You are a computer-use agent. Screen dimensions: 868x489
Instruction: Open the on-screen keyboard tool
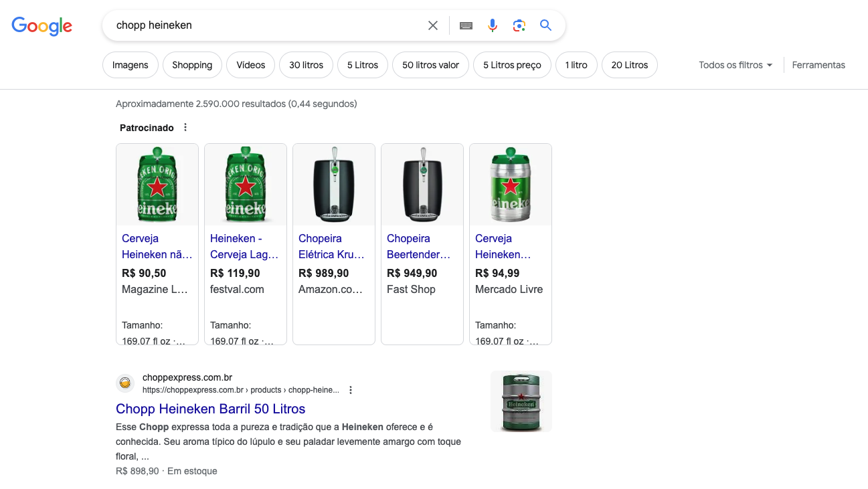pyautogui.click(x=466, y=25)
